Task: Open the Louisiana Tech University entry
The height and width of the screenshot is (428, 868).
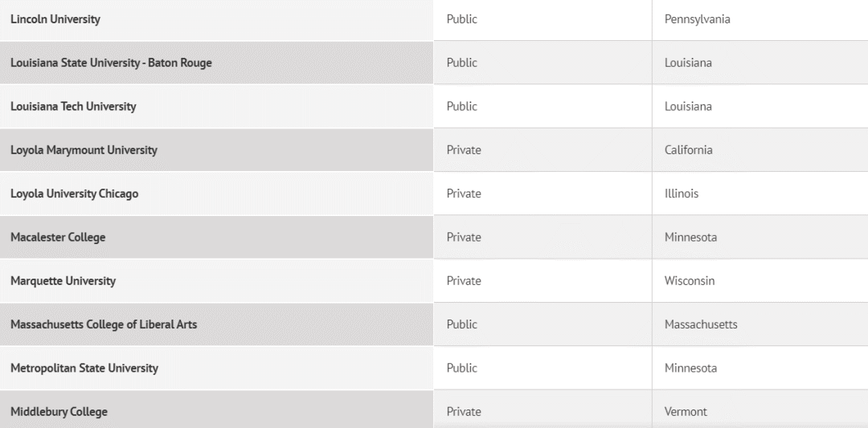Action: pos(73,107)
